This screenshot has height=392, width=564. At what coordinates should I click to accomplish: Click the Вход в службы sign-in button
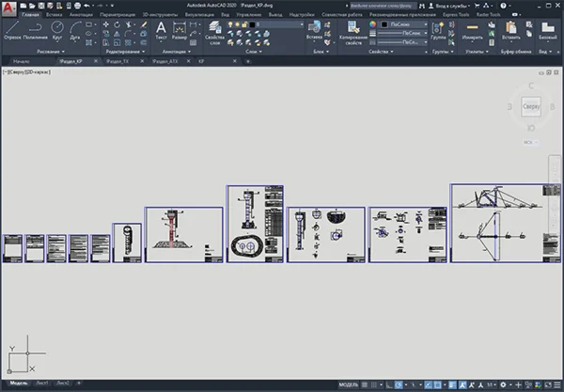449,6
